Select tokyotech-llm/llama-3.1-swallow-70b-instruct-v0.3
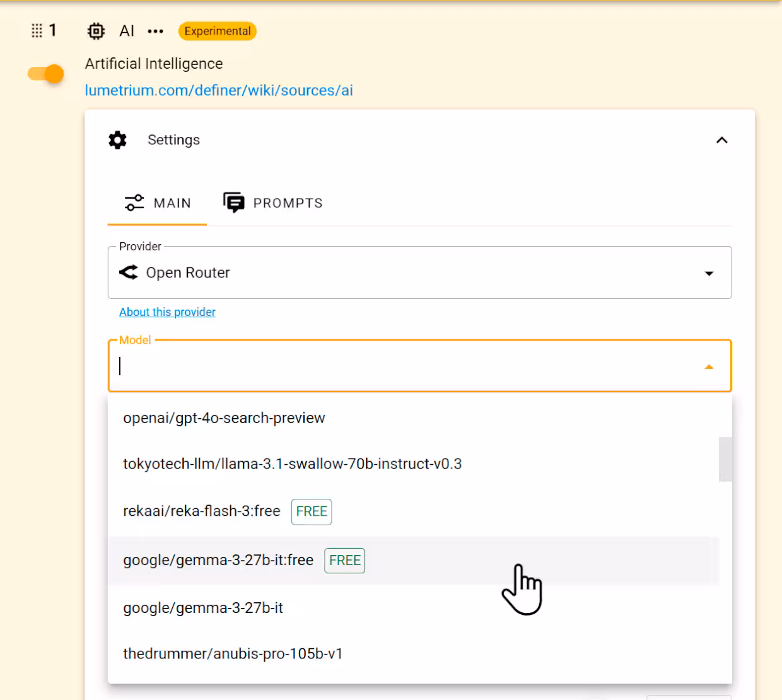The height and width of the screenshot is (700, 782). click(413, 464)
